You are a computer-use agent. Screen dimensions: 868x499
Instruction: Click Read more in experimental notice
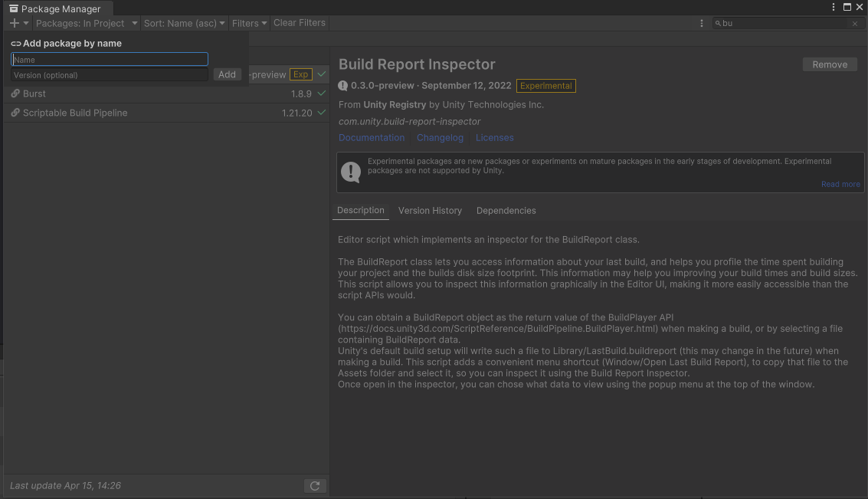[840, 184]
